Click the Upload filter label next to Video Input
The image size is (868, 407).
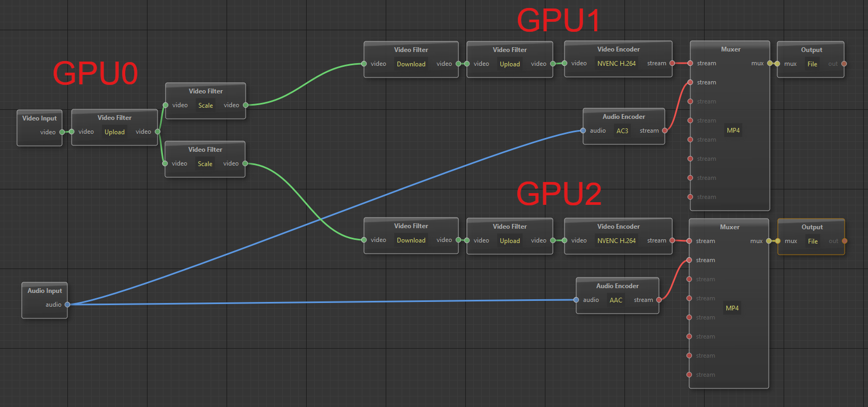pos(115,132)
